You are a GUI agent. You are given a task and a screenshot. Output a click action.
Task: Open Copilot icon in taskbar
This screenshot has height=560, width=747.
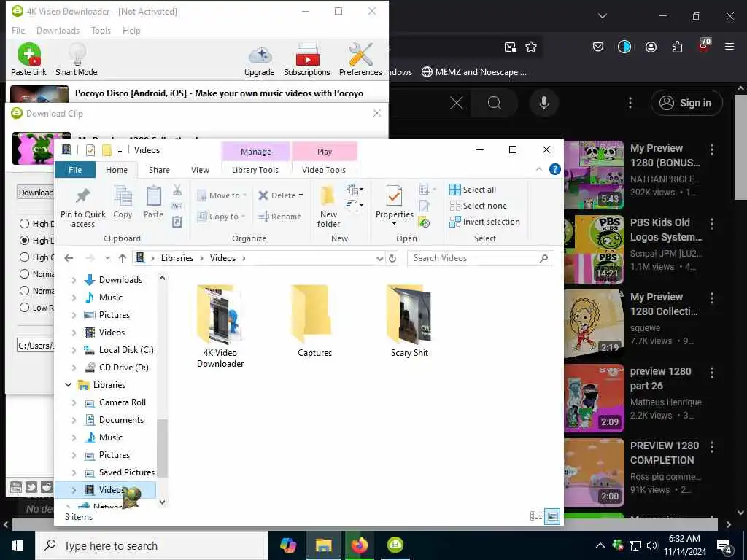[x=287, y=545]
